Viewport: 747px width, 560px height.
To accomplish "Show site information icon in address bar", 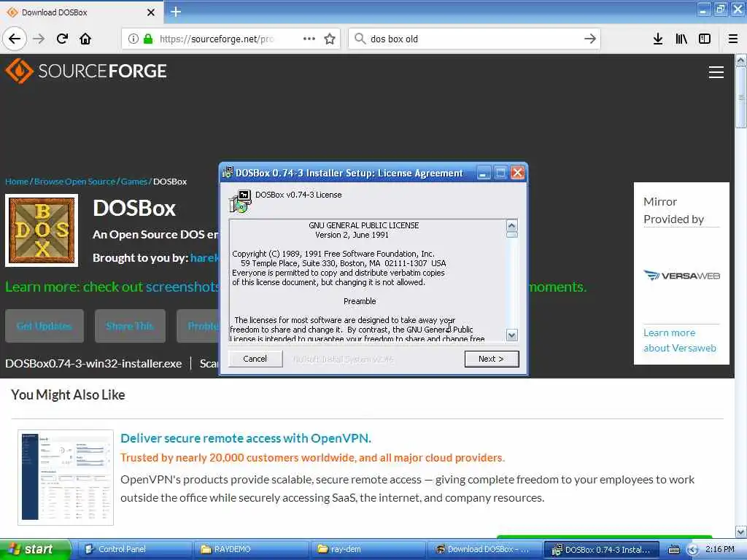I will 133,39.
